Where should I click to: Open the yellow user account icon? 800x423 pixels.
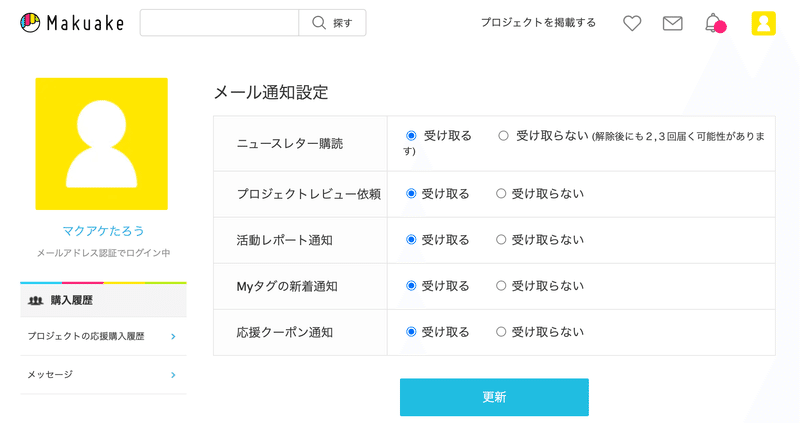(763, 23)
